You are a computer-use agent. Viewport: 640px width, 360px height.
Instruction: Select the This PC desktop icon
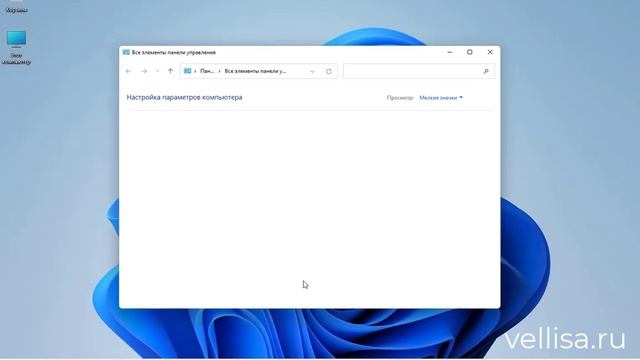click(16, 47)
